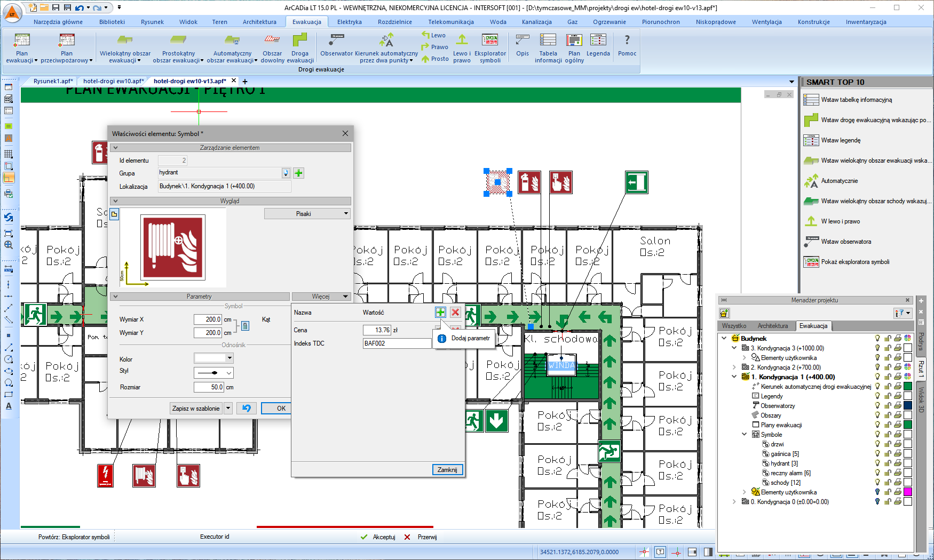Activate Kierunek automatyczny przez dwa punkty
934x560 pixels.
[386, 48]
